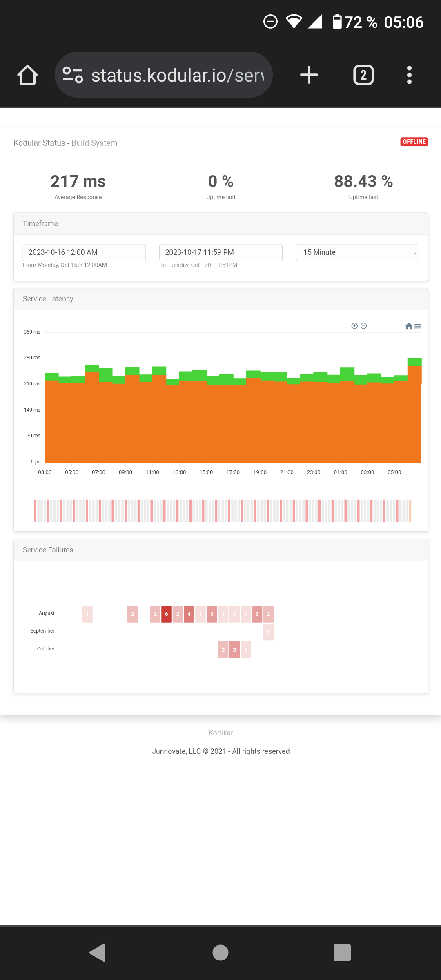Viewport: 441px width, 980px height.
Task: Reset chart zoom with home icon
Action: [x=409, y=326]
